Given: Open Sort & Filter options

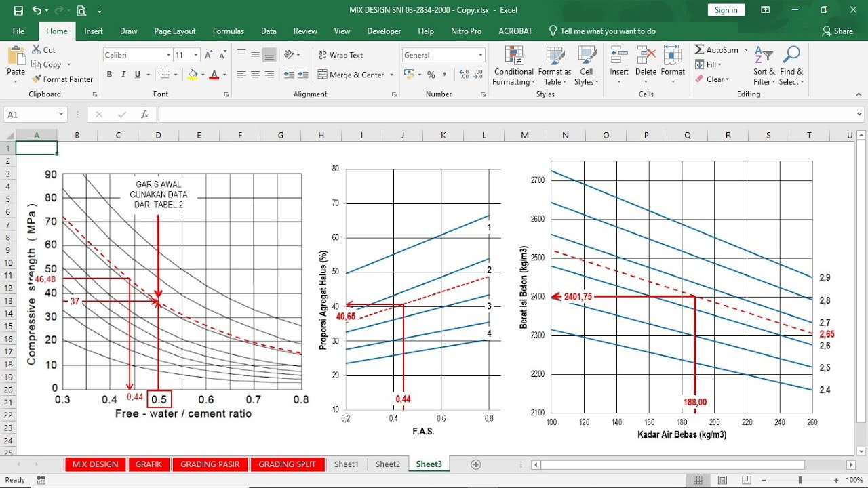Looking at the screenshot, I should [764, 66].
